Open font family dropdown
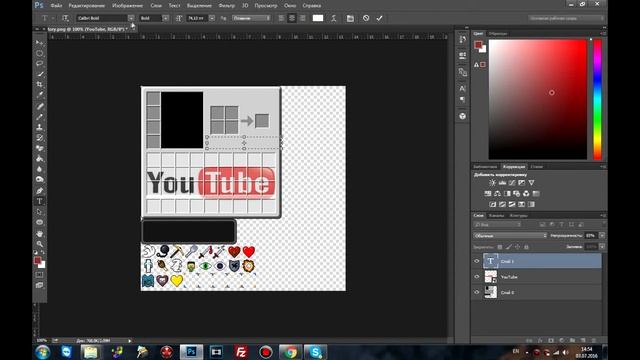The image size is (640, 360). [131, 18]
